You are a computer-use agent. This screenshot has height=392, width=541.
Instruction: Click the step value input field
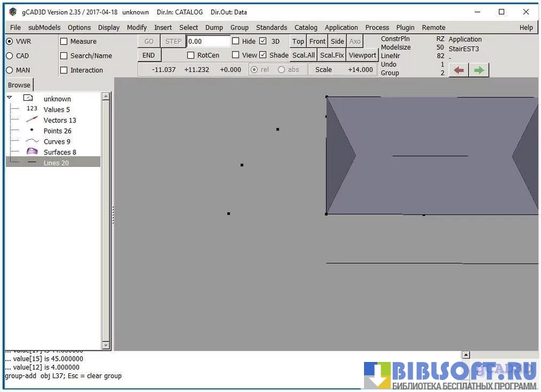[207, 41]
